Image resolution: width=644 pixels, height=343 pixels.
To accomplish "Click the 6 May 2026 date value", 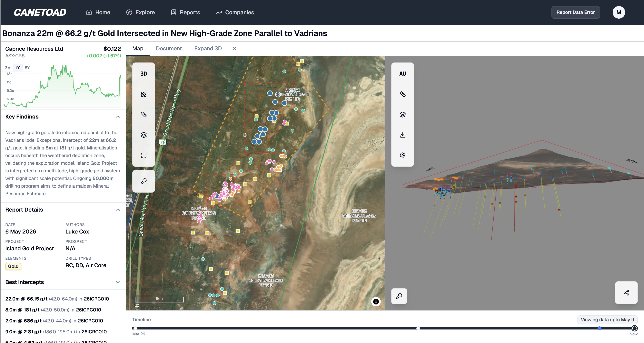I will 21,232.
